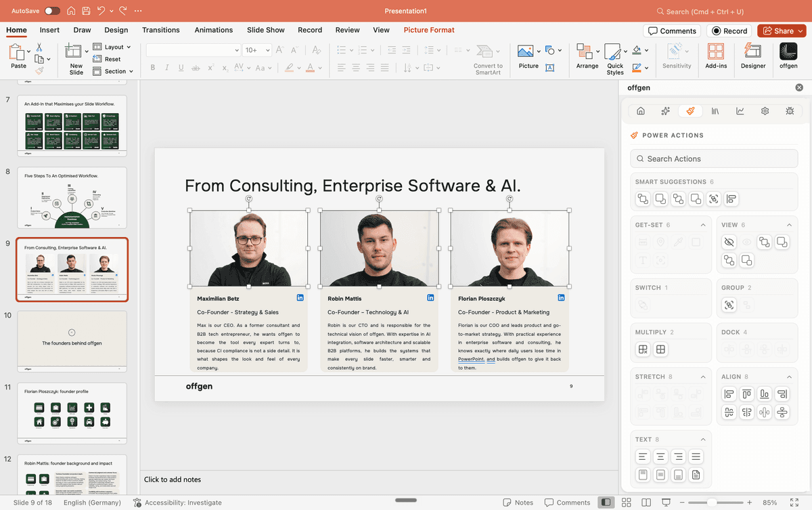Click the Add-ins ribbon button
Image resolution: width=812 pixels, height=510 pixels.
pyautogui.click(x=716, y=56)
